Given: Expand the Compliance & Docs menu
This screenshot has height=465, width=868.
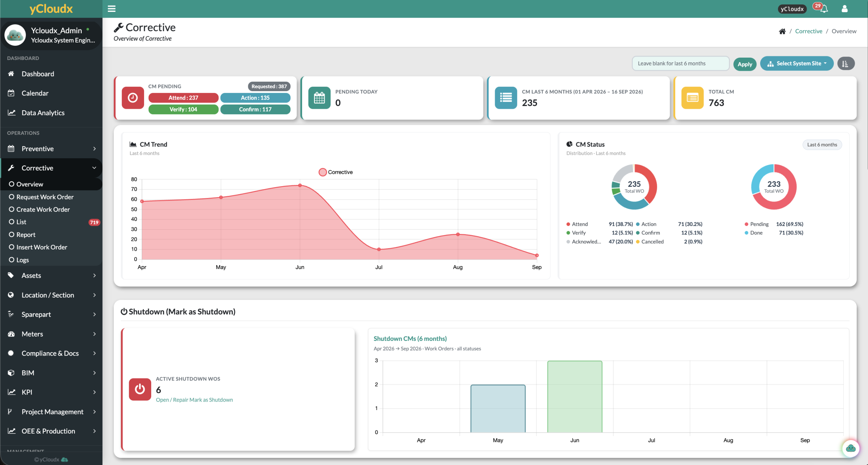Looking at the screenshot, I should pyautogui.click(x=51, y=353).
